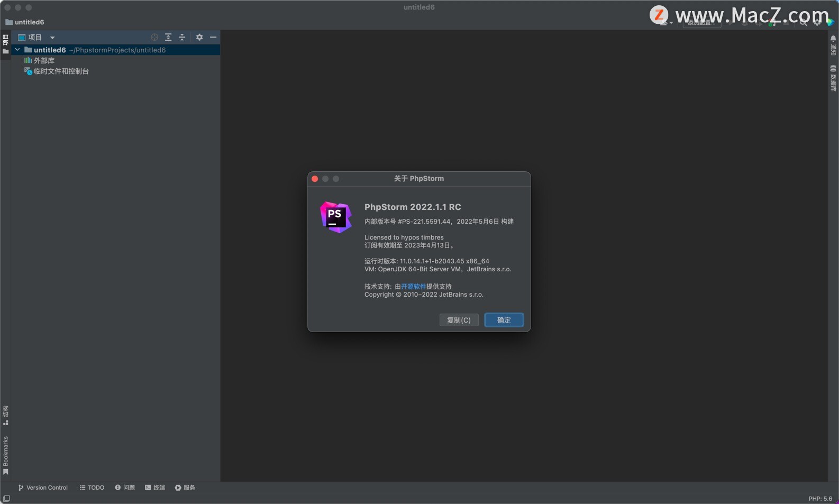Select the untitled6 project root folder row
The height and width of the screenshot is (504, 839).
pos(115,50)
